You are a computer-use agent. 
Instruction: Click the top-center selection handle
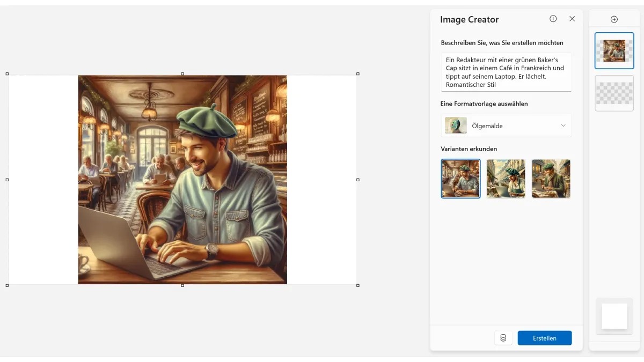182,74
